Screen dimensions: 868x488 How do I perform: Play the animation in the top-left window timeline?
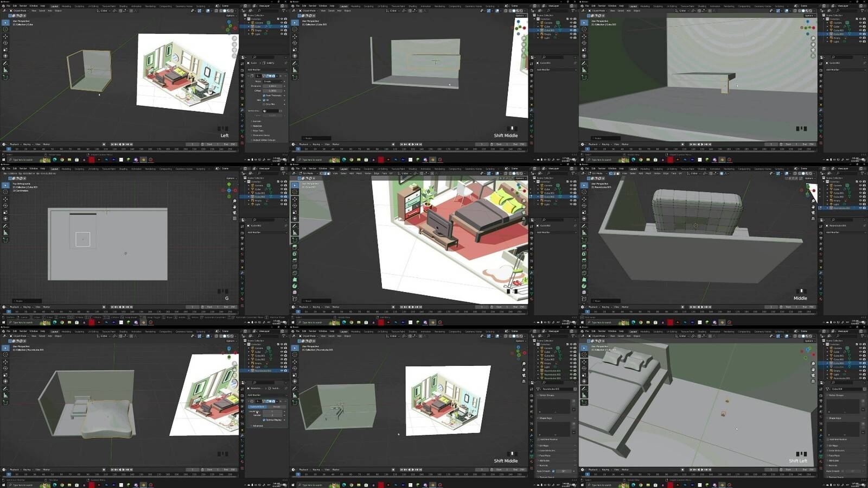[x=123, y=144]
